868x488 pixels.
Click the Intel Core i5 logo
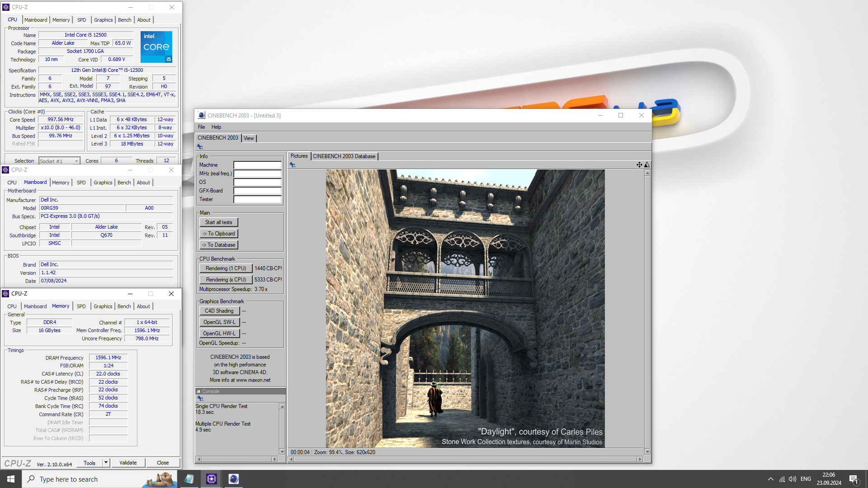pos(156,47)
